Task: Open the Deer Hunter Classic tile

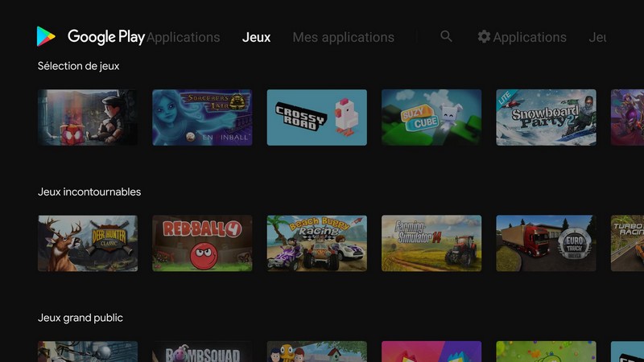Action: point(88,244)
